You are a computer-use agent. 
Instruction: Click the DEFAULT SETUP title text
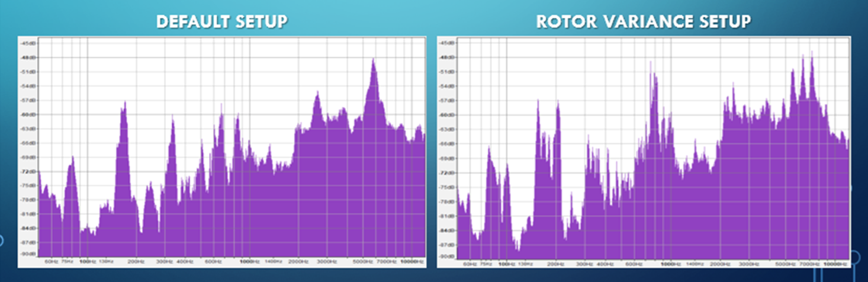pos(222,22)
